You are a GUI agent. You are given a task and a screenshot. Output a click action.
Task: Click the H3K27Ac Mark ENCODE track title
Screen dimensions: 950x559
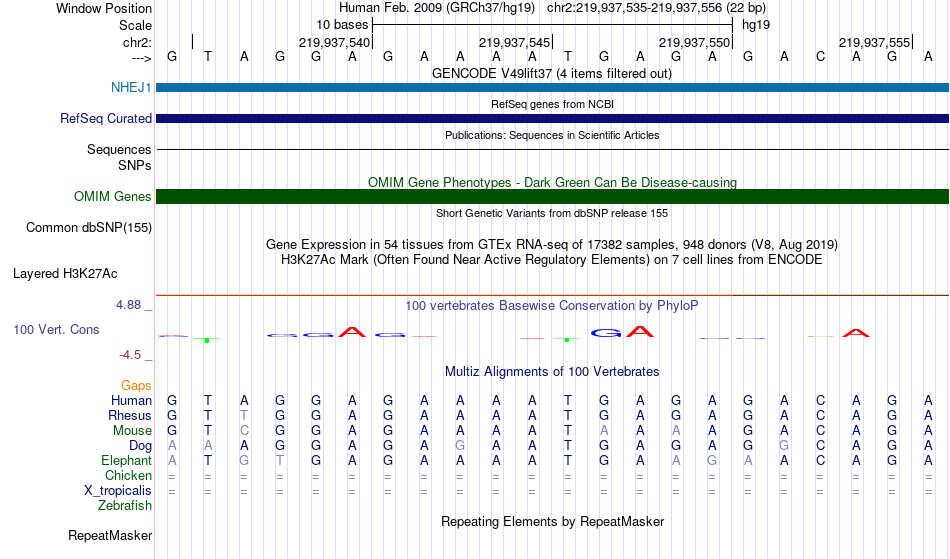(x=552, y=260)
